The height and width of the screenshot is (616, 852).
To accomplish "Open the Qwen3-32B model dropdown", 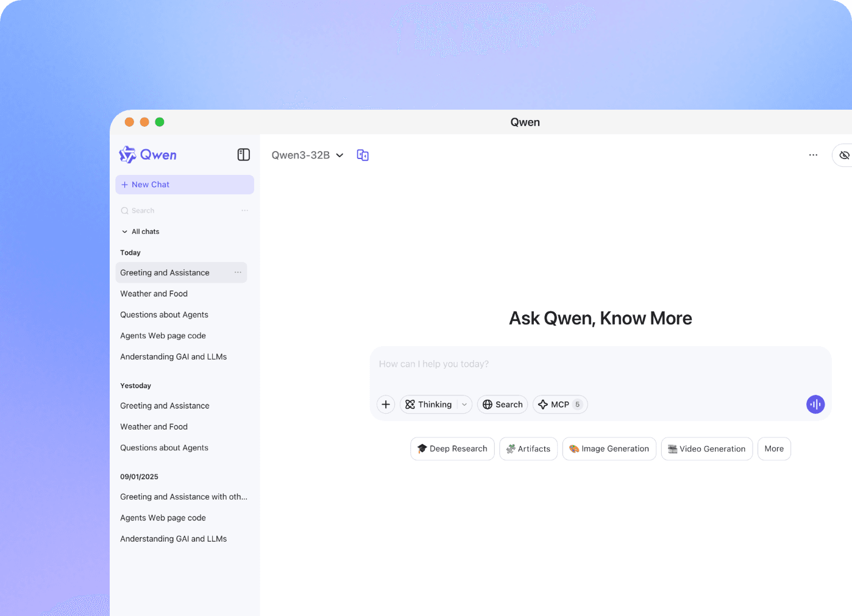I will [308, 155].
